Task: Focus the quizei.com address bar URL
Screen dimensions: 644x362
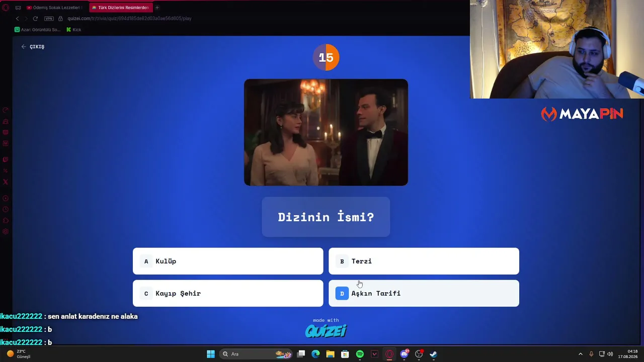Action: (x=129, y=19)
